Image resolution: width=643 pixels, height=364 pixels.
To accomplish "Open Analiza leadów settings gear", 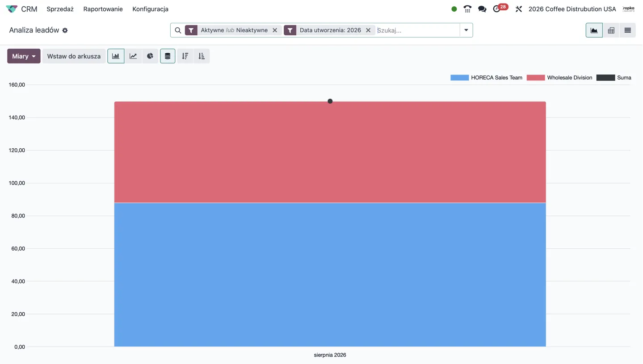I will (65, 30).
